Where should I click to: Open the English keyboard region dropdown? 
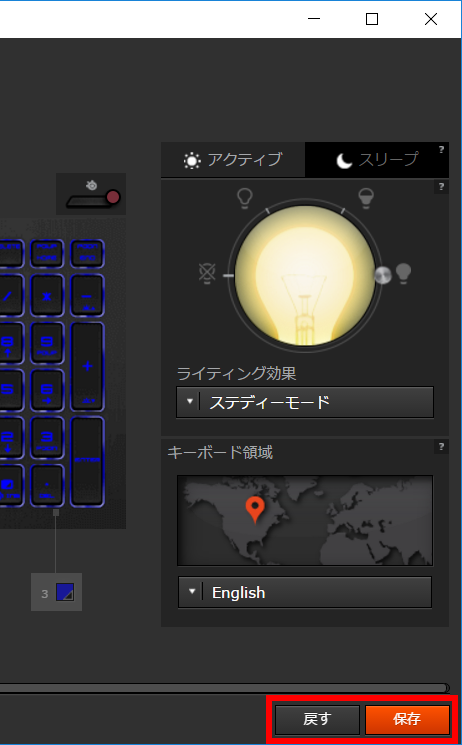tap(305, 592)
